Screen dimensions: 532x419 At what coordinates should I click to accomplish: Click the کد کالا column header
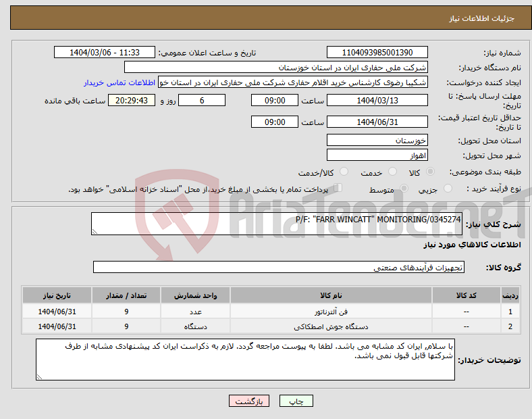coord(467,295)
